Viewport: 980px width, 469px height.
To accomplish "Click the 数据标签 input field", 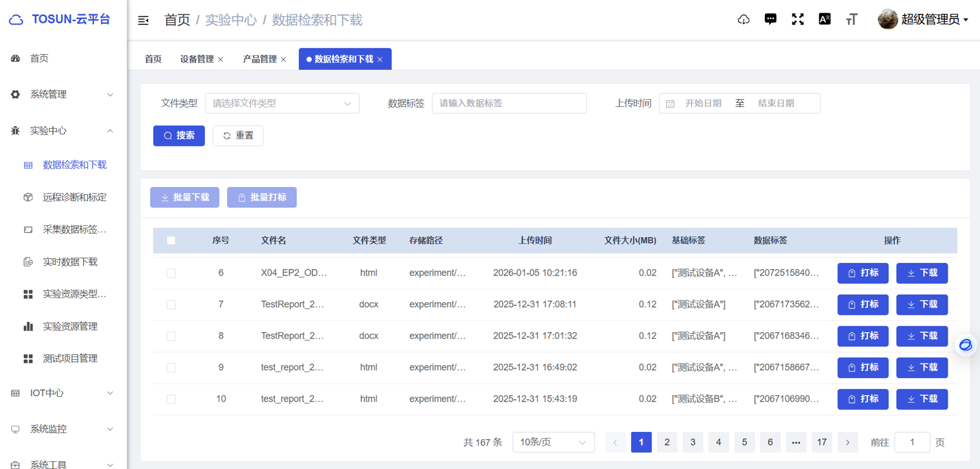I will 509,103.
